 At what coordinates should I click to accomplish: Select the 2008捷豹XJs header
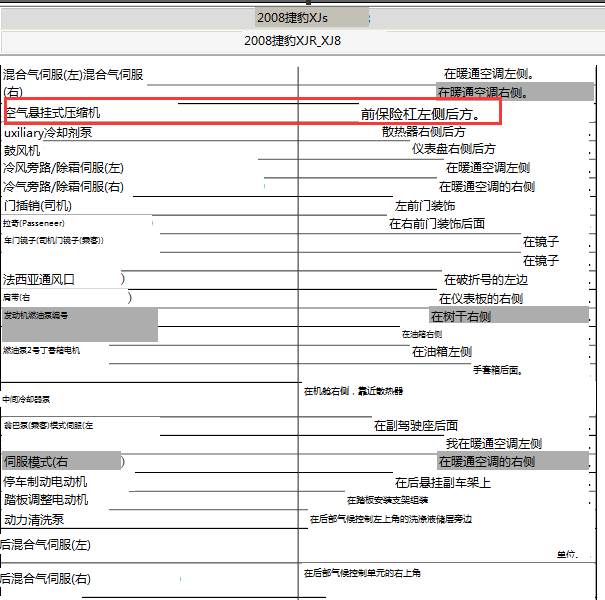pos(292,18)
